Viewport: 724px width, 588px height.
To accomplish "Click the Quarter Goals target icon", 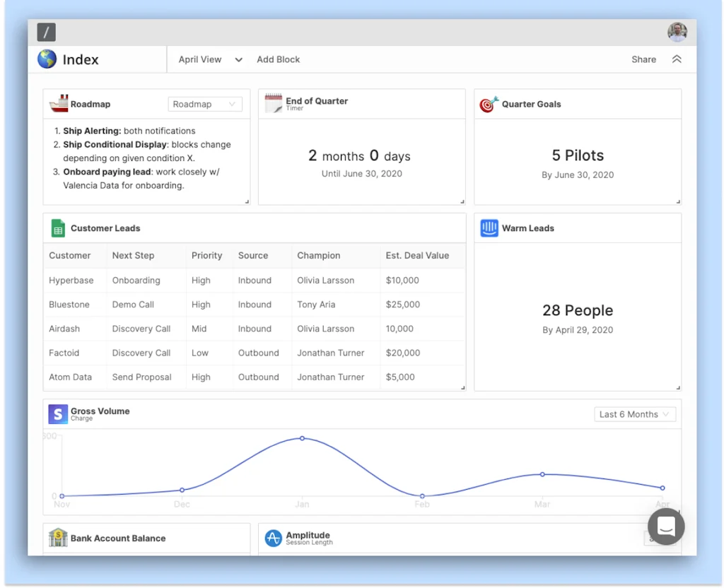I will 489,104.
